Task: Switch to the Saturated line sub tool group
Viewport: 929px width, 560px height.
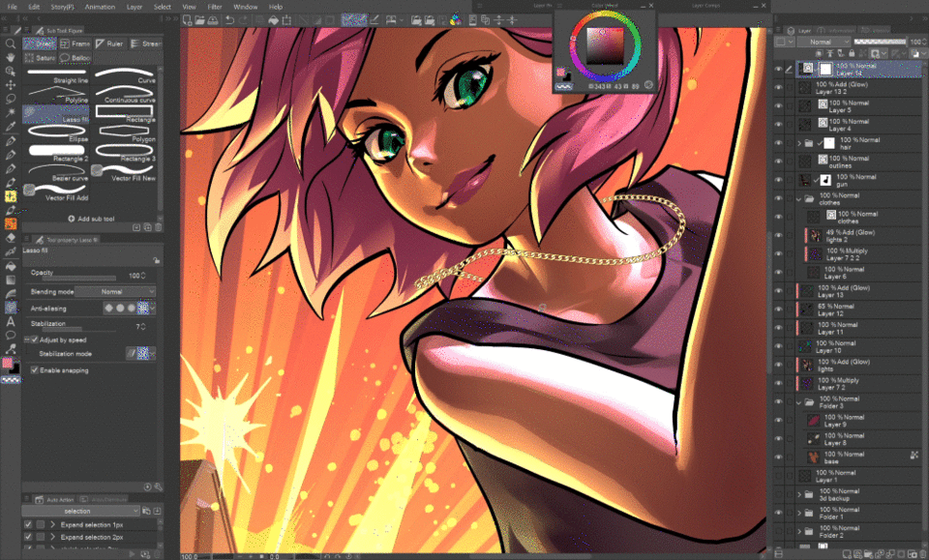Action: pos(40,57)
